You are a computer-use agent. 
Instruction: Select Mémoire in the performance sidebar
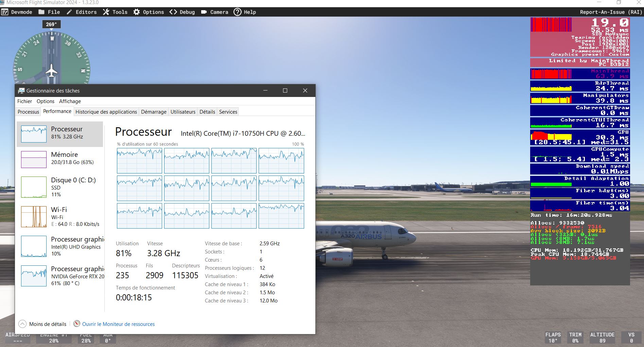coord(60,159)
